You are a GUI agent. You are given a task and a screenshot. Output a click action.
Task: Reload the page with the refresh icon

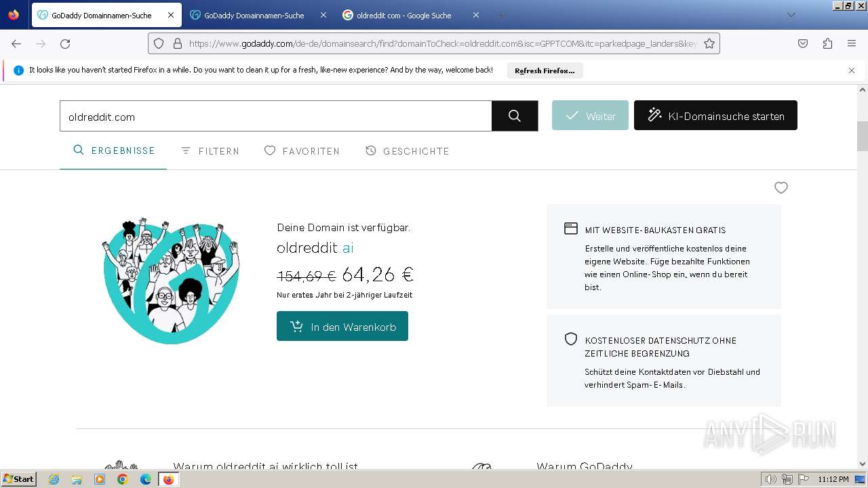tap(65, 43)
